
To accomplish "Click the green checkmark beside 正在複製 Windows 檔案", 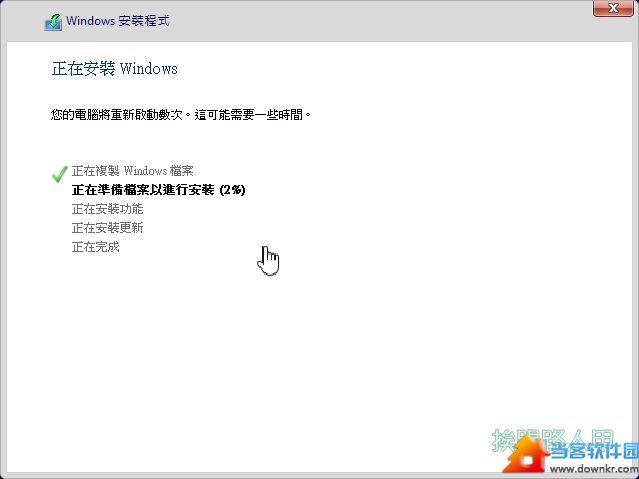I will tap(59, 174).
